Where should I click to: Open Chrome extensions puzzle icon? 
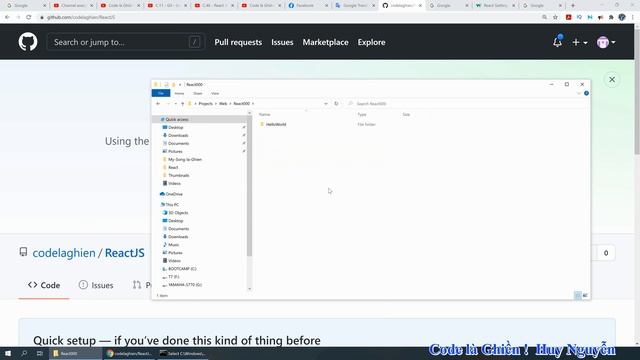tap(611, 17)
